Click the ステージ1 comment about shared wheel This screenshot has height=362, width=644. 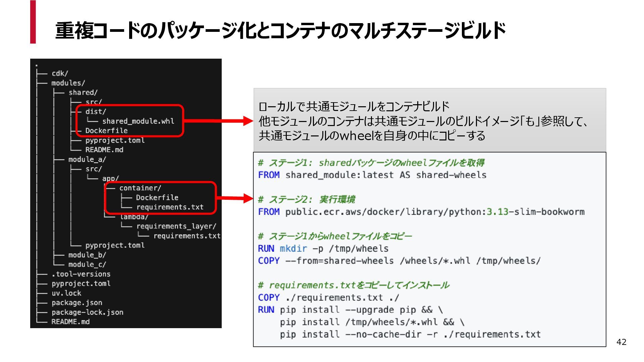[371, 163]
